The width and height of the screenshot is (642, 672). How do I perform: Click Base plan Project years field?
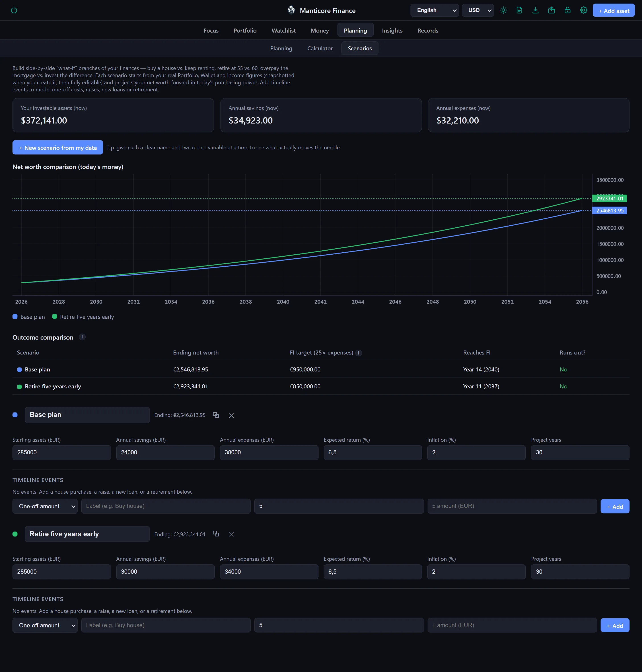580,452
